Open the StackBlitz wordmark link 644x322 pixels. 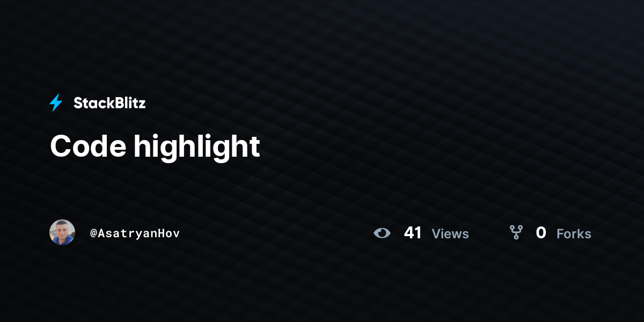[x=109, y=103]
